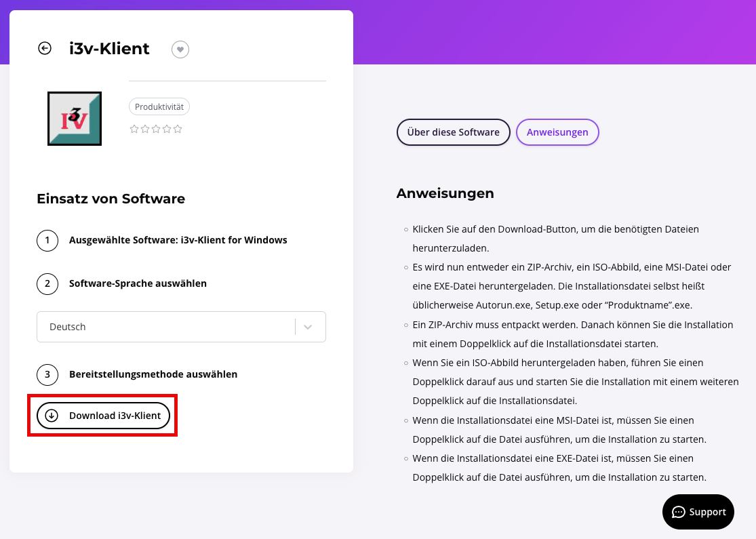Viewport: 756px width, 539px height.
Task: Click the download arrow circle icon
Action: click(52, 416)
